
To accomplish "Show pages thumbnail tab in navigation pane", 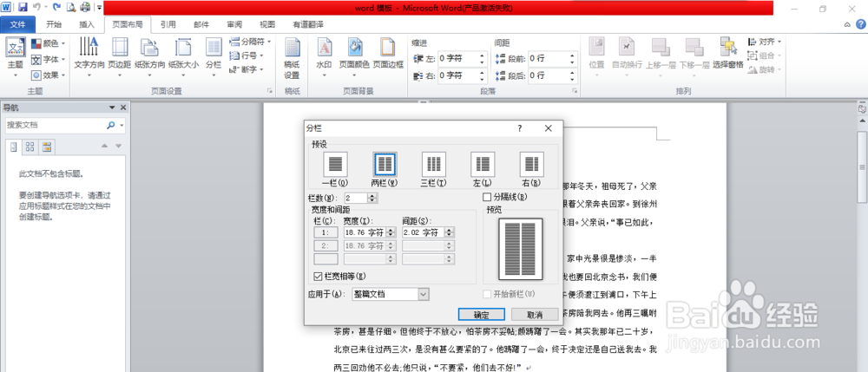I will pos(30,147).
